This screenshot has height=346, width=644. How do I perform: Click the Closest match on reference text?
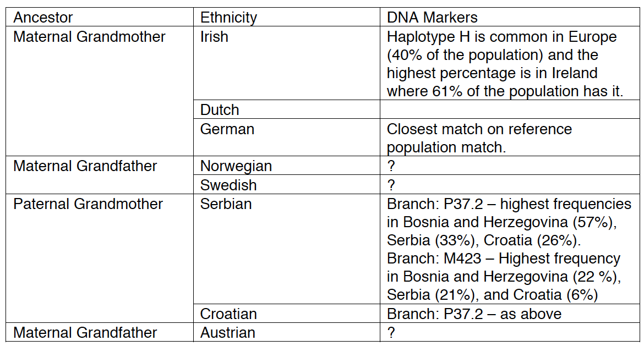pyautogui.click(x=479, y=129)
